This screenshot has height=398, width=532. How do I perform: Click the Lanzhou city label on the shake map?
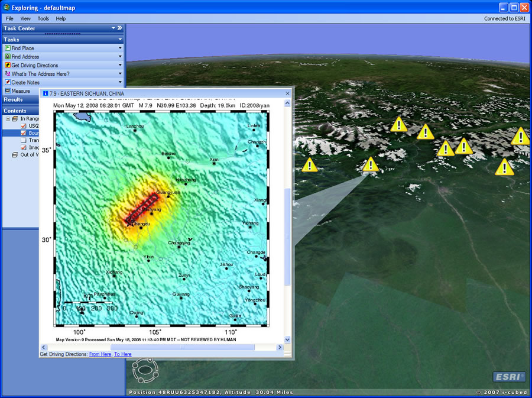tap(135, 126)
